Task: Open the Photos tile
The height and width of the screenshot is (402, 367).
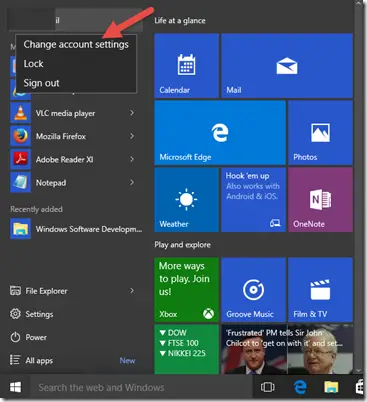Action: pos(320,133)
